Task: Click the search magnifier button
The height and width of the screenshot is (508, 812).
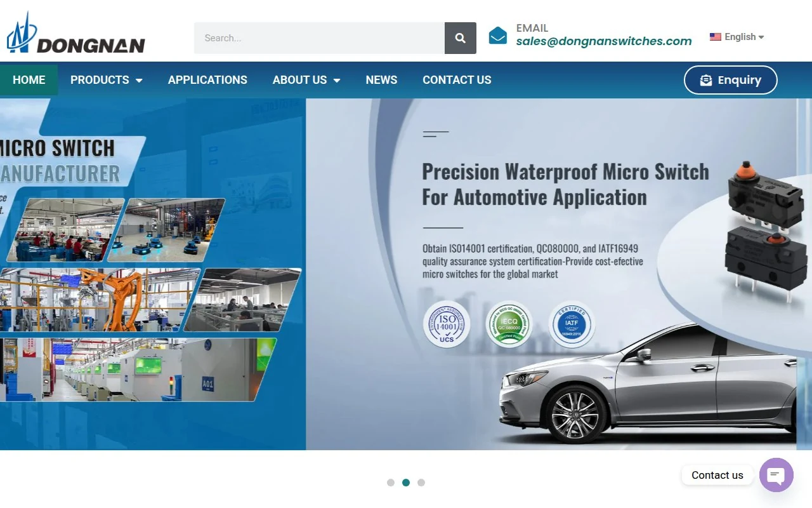Action: click(x=461, y=38)
